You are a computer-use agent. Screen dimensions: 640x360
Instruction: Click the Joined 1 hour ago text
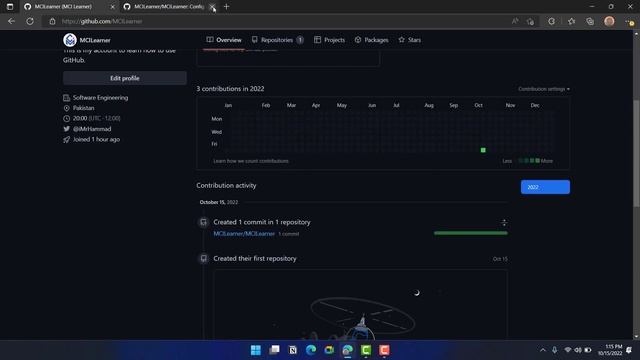tap(96, 139)
